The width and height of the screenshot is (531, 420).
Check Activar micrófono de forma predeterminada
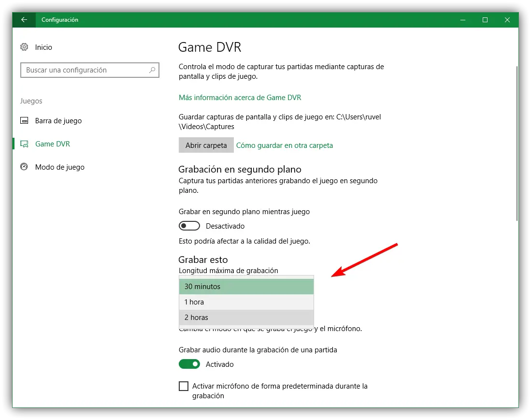coord(184,386)
